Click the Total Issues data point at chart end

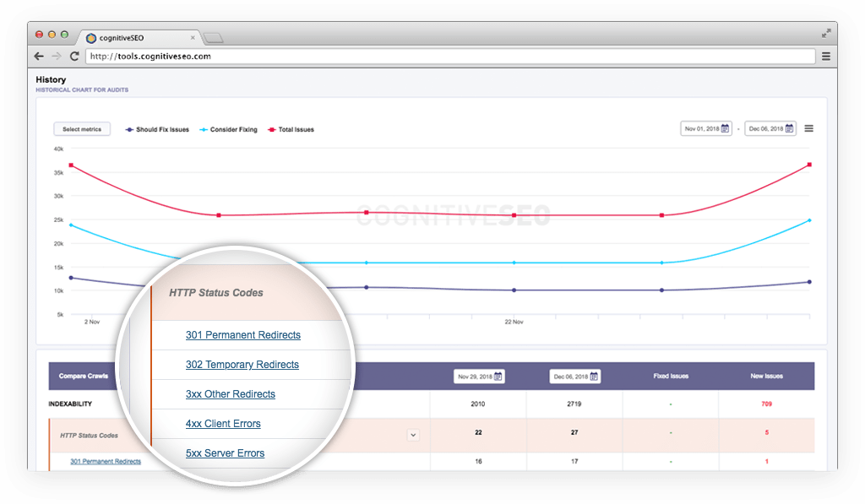point(809,165)
